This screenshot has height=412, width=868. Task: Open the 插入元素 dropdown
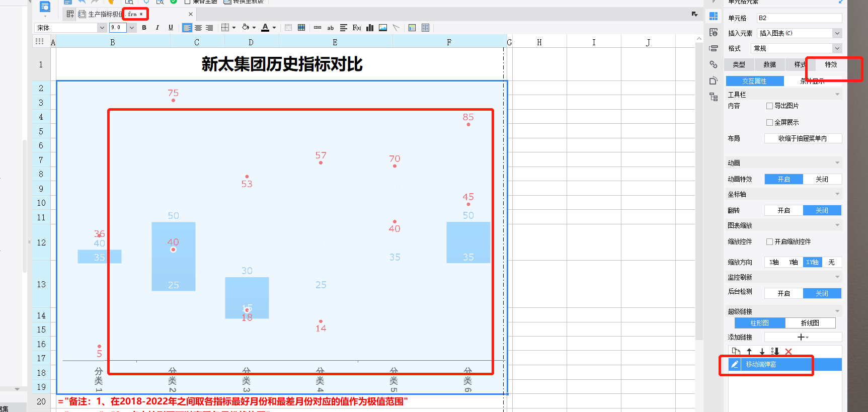837,33
